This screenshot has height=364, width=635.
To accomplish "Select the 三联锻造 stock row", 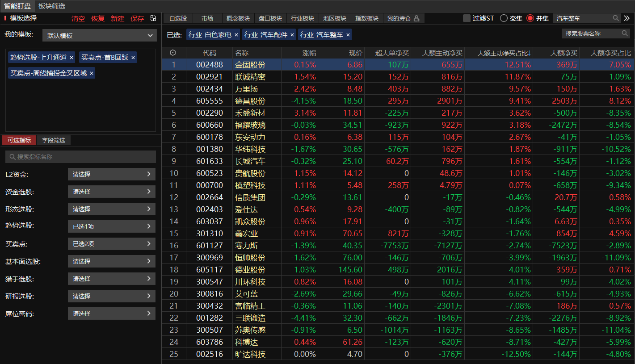I will pyautogui.click(x=398, y=318).
